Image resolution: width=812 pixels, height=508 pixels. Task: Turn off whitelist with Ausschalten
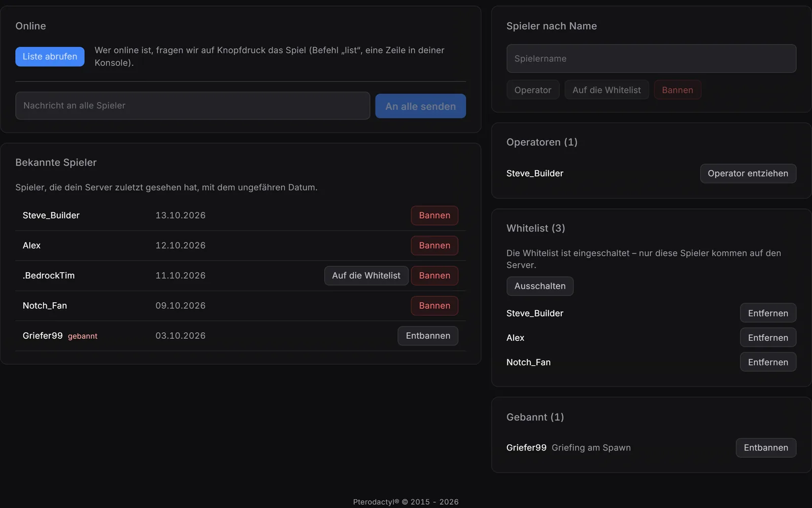click(540, 286)
